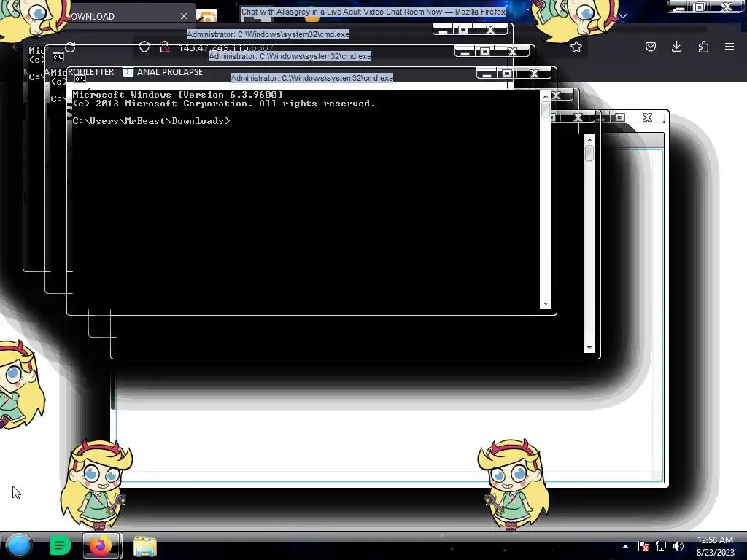Close the frontmost cmd window

click(x=534, y=74)
